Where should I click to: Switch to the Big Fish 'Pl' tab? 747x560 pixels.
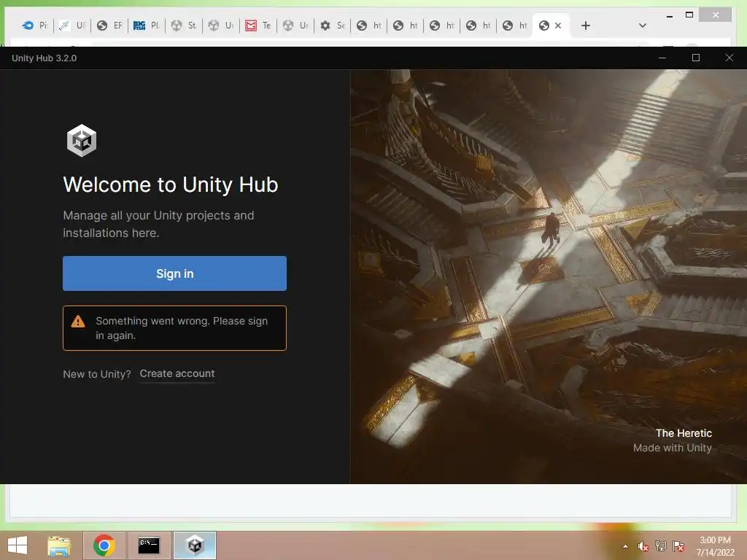click(146, 26)
